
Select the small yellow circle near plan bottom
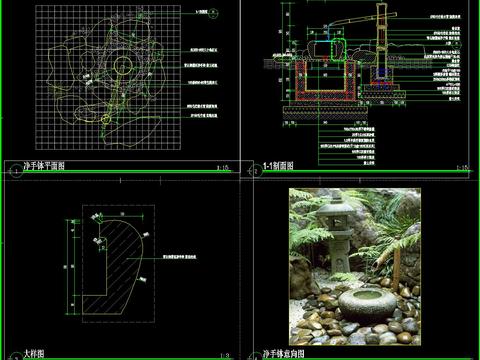106,119
